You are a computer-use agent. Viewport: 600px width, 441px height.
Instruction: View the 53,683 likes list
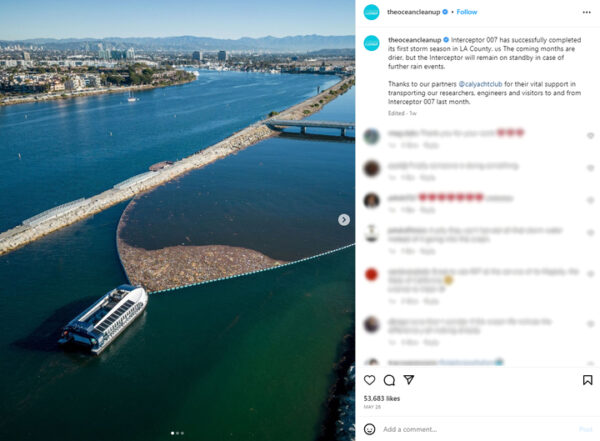click(x=382, y=399)
